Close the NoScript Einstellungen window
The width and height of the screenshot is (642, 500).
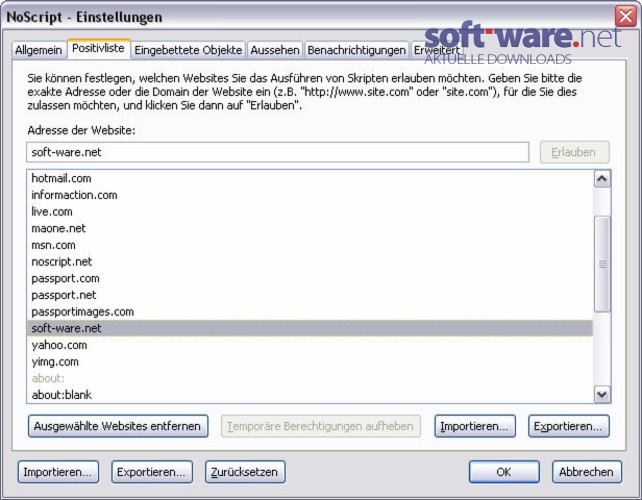click(626, 17)
